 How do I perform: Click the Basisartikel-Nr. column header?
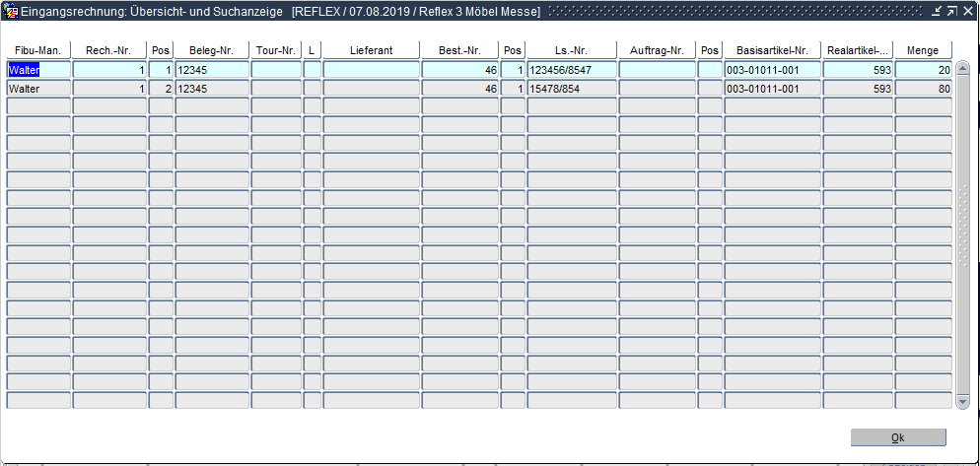pos(772,50)
